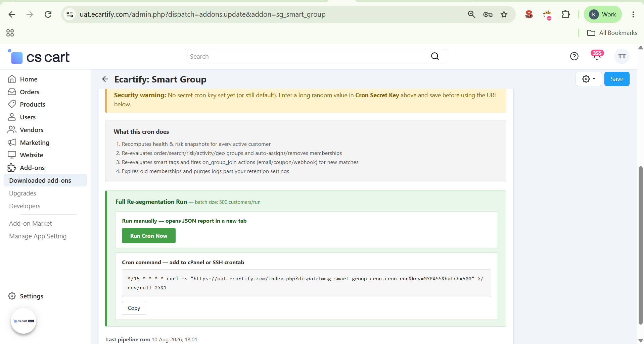
Task: Click the scrollbar down arrow
Action: coord(641,340)
